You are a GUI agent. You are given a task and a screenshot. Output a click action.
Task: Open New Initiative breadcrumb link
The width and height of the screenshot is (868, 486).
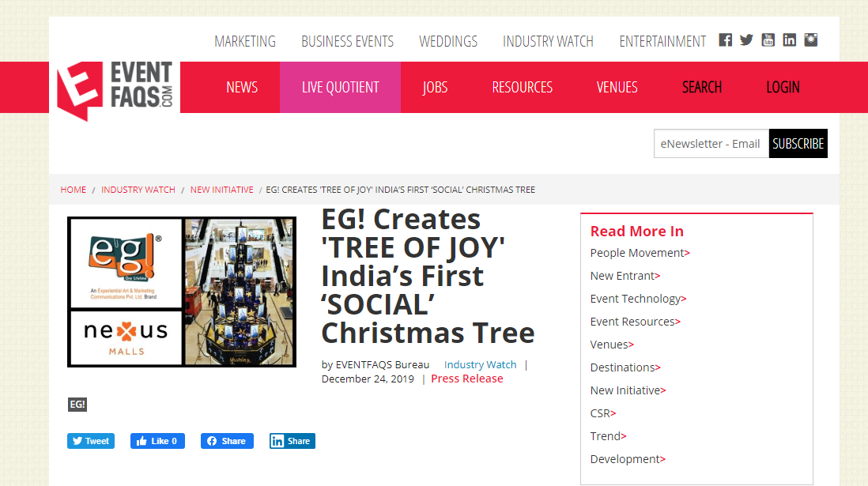pyautogui.click(x=222, y=190)
